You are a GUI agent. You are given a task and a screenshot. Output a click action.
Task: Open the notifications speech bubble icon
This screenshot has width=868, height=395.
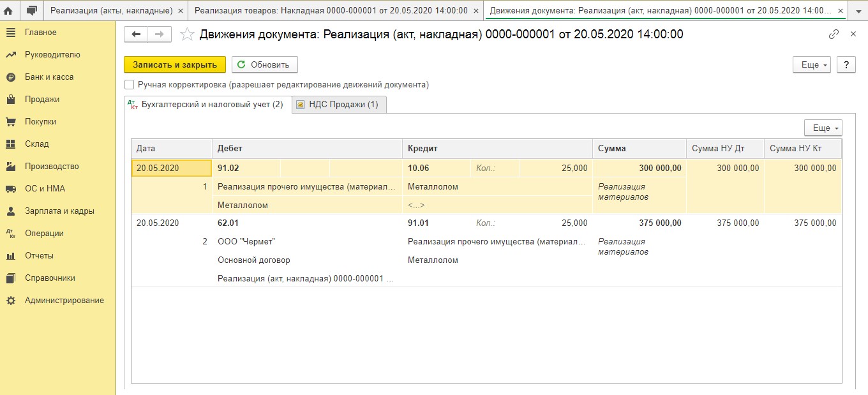[32, 11]
